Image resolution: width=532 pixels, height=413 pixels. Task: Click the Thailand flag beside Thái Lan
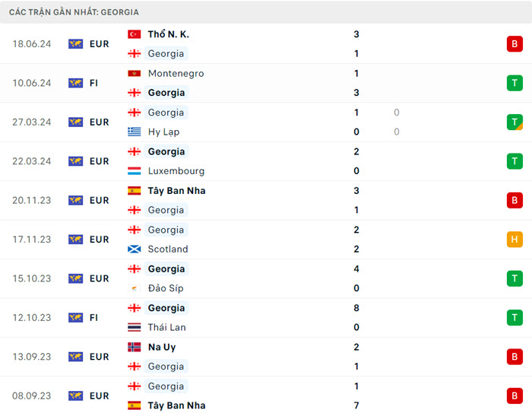pos(134,328)
